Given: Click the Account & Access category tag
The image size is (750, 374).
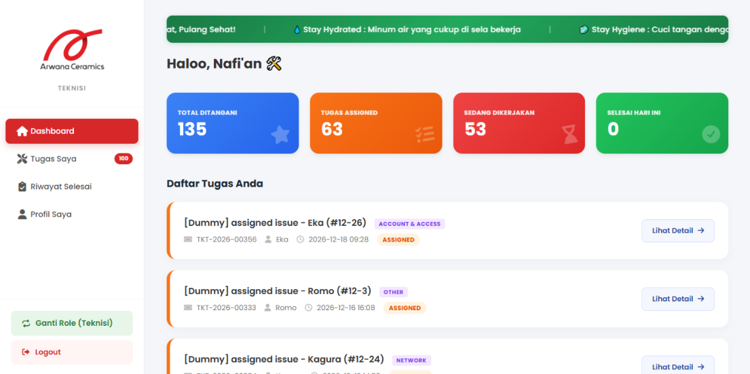Looking at the screenshot, I should tap(409, 224).
